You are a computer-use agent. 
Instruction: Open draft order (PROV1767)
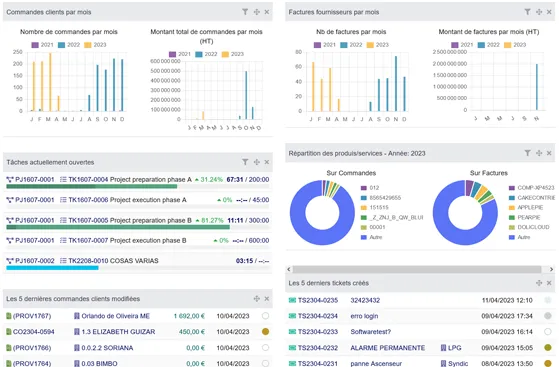pos(29,316)
